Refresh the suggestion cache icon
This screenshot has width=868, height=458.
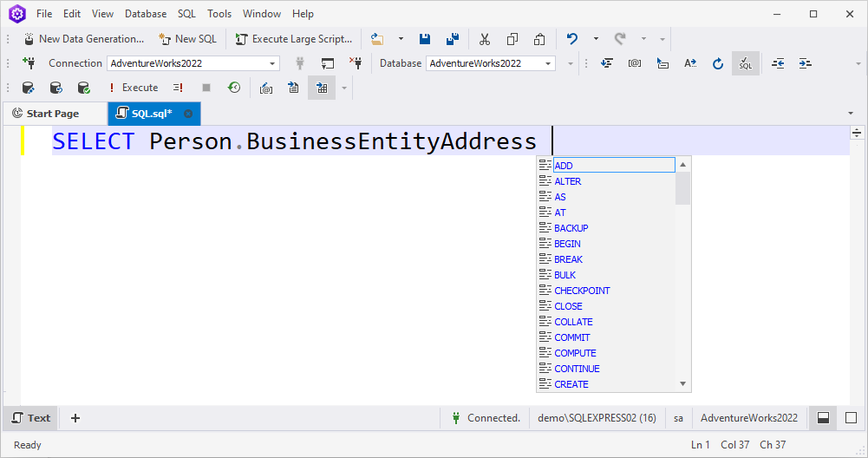click(717, 63)
